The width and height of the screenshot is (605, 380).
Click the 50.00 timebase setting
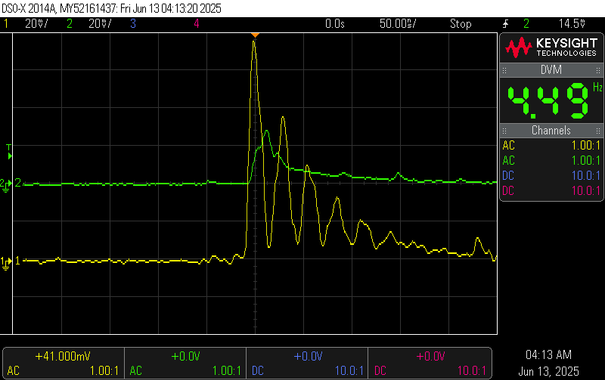pyautogui.click(x=397, y=24)
